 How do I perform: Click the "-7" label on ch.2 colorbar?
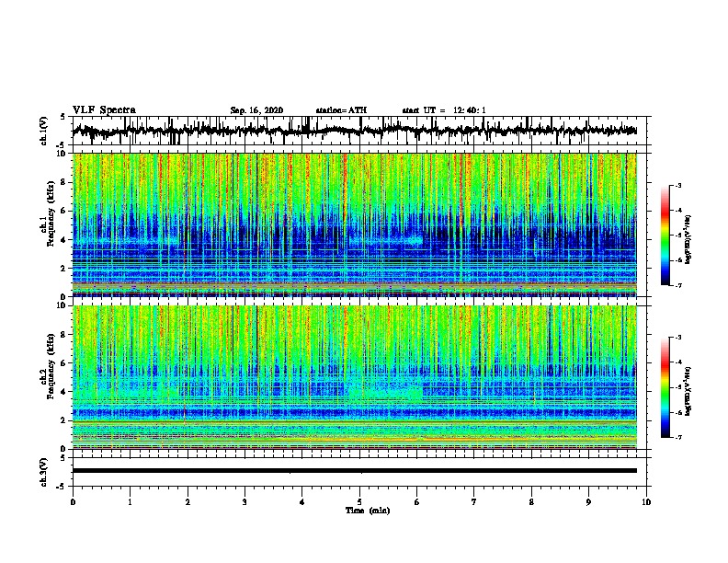click(678, 438)
